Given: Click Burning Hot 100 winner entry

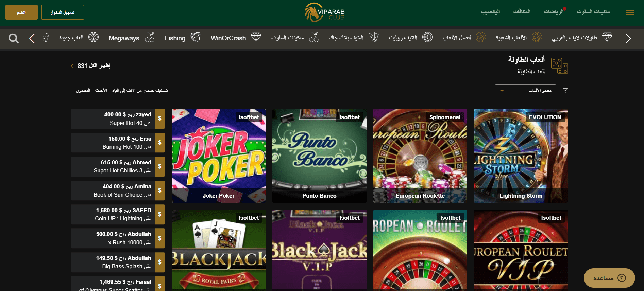Looking at the screenshot, I should [118, 143].
